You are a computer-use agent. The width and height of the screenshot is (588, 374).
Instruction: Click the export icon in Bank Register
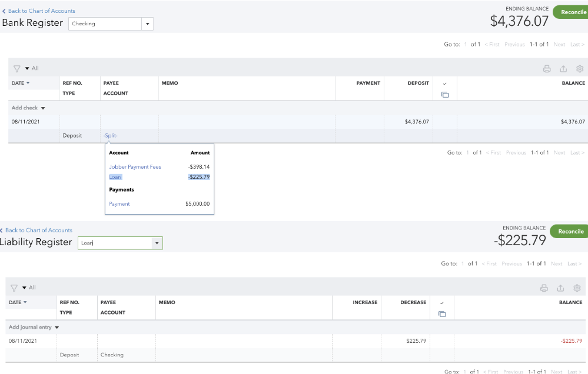(563, 69)
